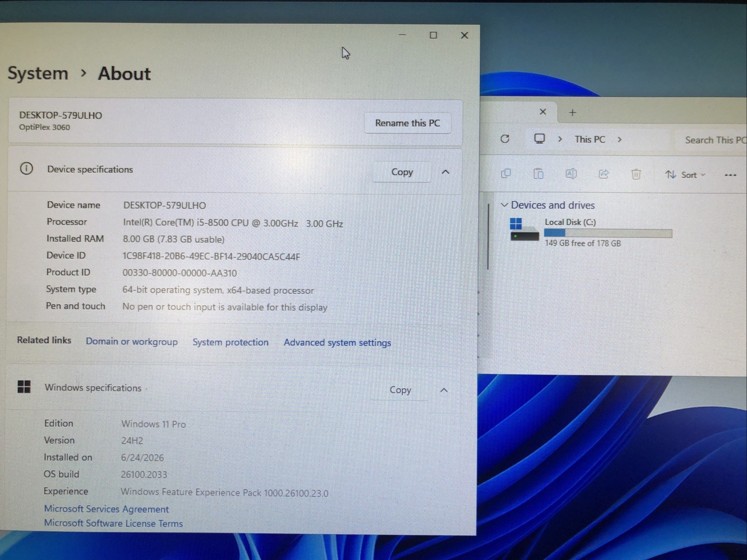Click the Rename icon in Explorer toolbar
747x560 pixels.
coord(571,174)
